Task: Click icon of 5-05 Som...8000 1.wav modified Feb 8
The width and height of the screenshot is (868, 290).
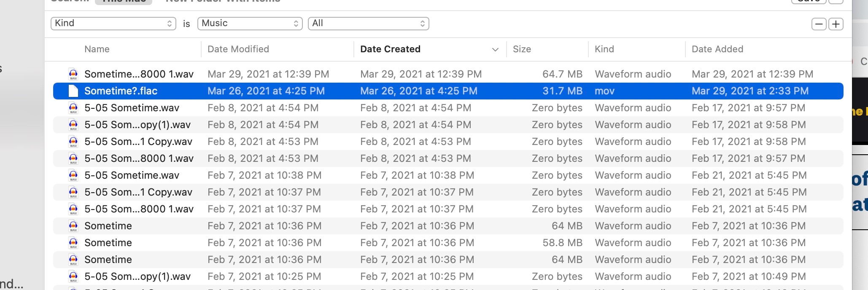Action: tap(73, 158)
